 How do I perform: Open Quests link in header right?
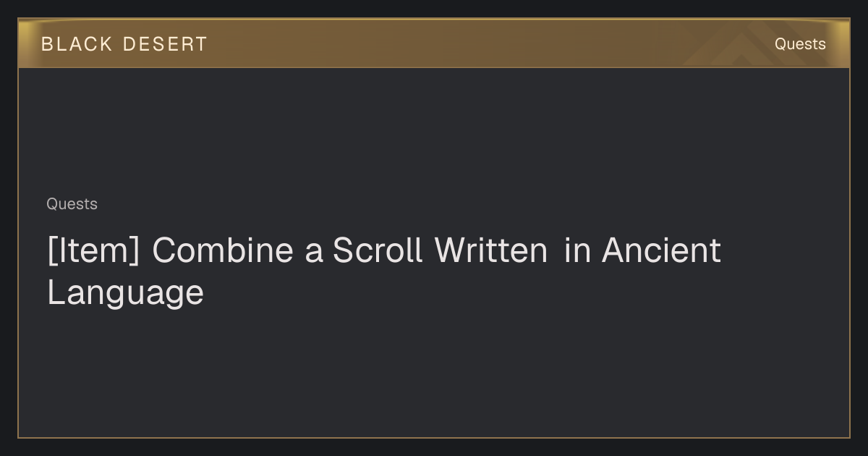click(800, 44)
